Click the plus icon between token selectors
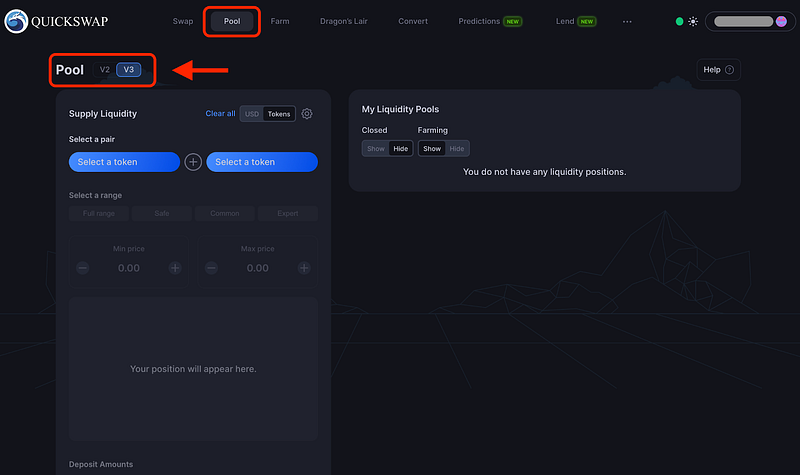The height and width of the screenshot is (475, 800). click(x=193, y=162)
